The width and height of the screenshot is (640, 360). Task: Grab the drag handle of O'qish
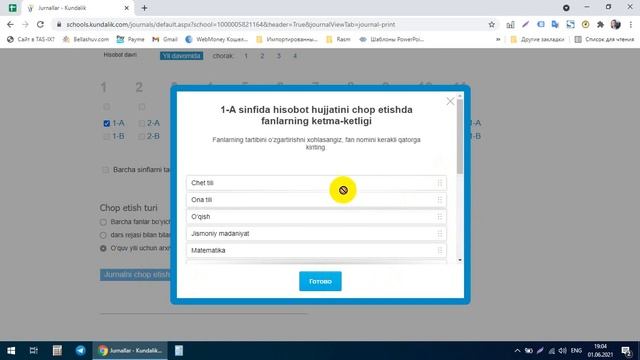[440, 217]
